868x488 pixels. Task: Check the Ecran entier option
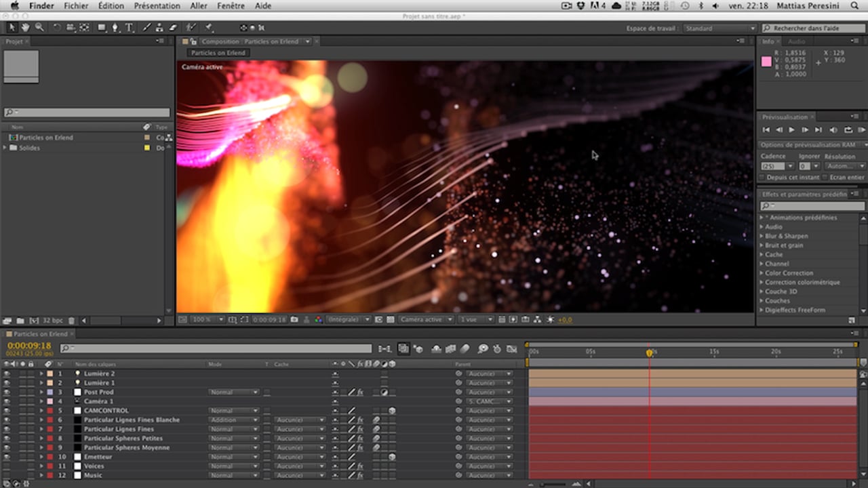click(x=825, y=178)
